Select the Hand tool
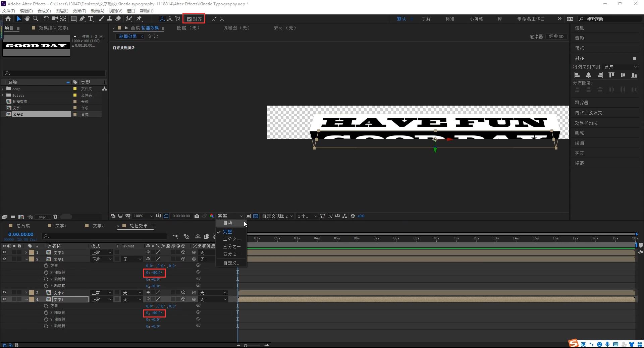The image size is (644, 348). [27, 19]
